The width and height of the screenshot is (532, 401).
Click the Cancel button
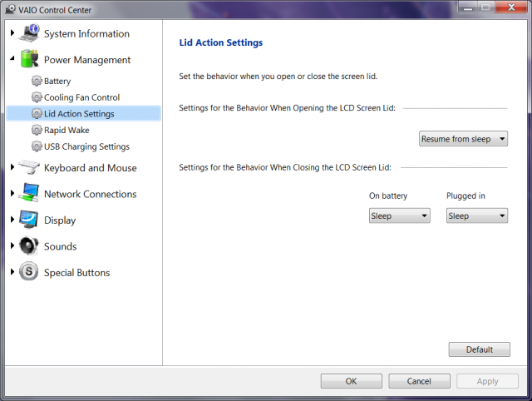(419, 381)
